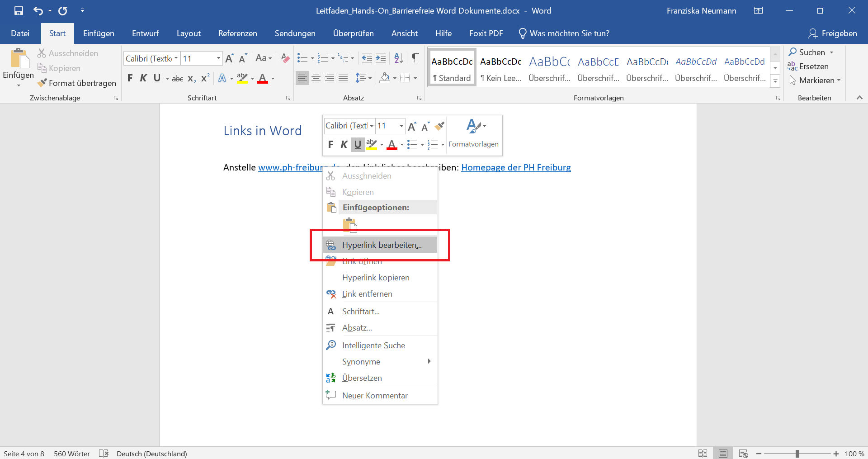Cut selection using Ausschneiden scissors icon
The width and height of the screenshot is (868, 459).
pos(42,53)
